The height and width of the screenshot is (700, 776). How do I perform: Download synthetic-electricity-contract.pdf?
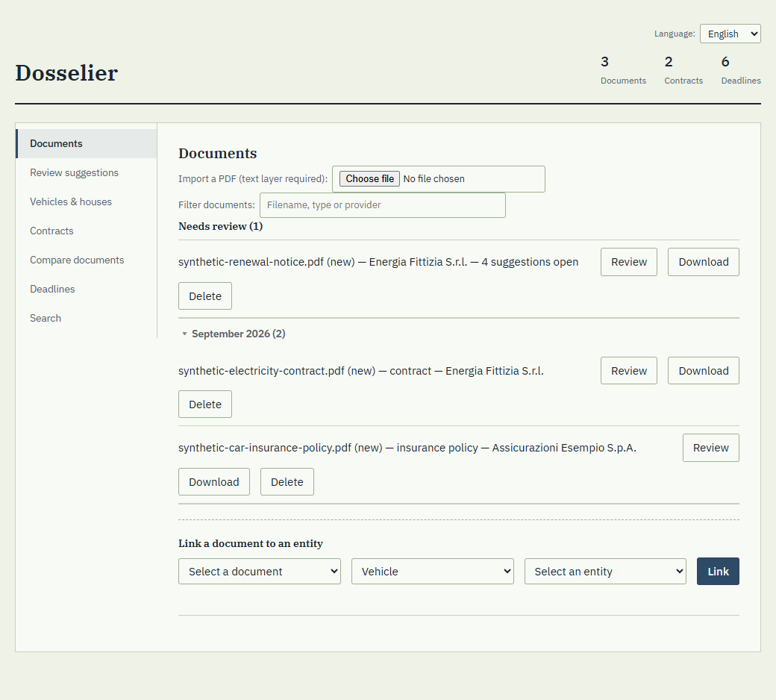(703, 371)
